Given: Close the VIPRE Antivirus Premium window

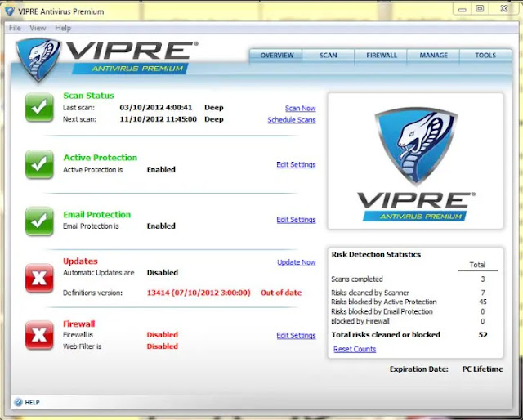Looking at the screenshot, I should tap(504, 9).
